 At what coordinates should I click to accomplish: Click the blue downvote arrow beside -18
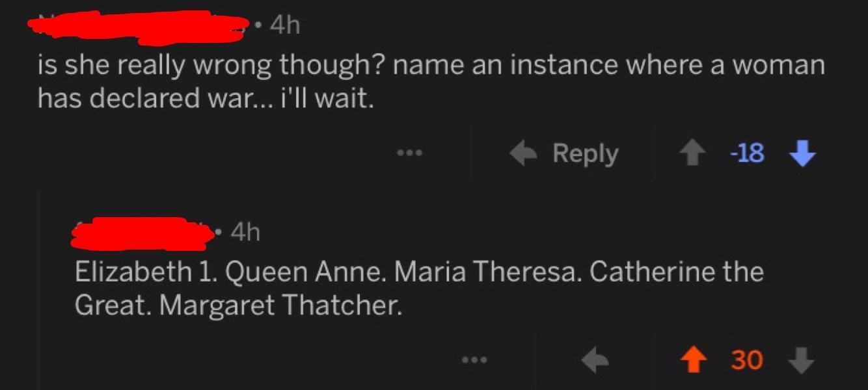[x=801, y=155]
